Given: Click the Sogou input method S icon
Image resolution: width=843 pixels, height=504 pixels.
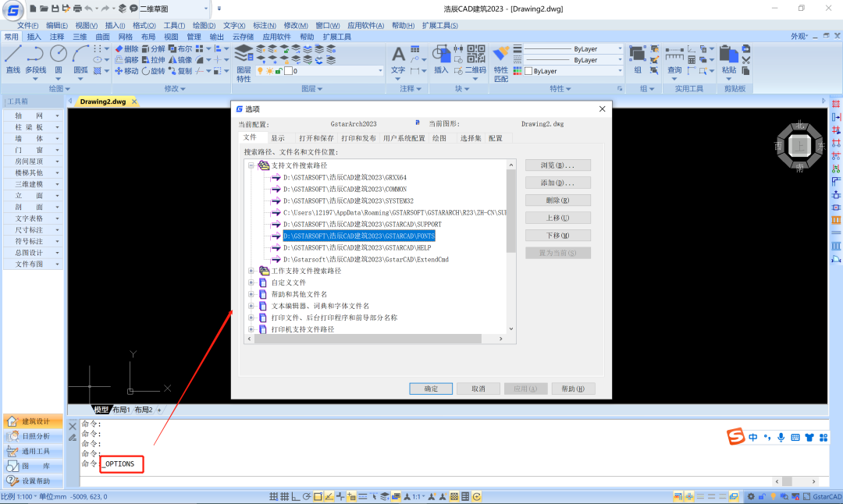Looking at the screenshot, I should point(735,436).
